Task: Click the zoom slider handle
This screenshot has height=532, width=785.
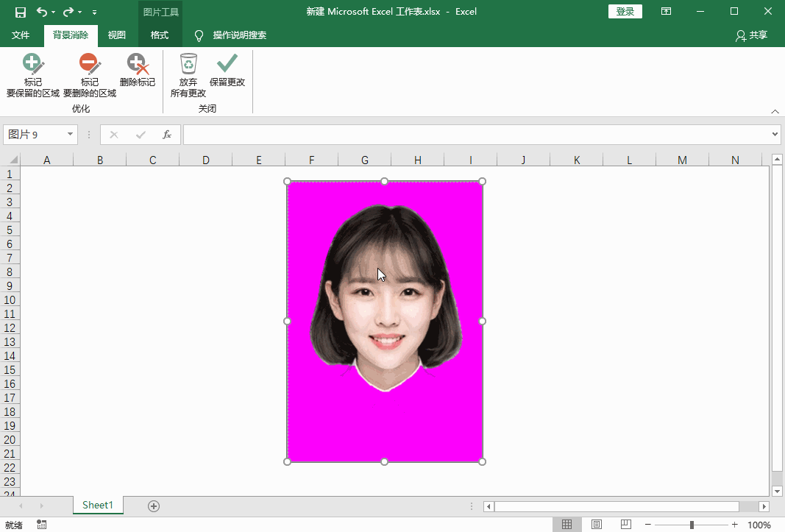Action: (692, 525)
